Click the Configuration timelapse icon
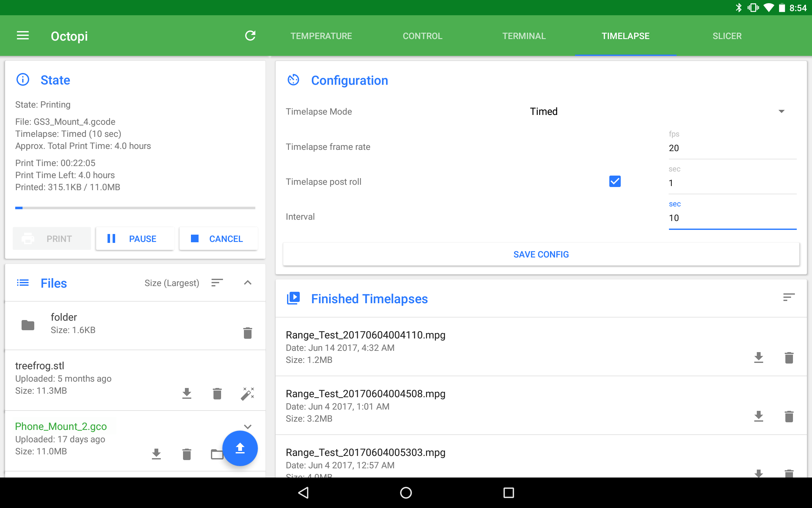The width and height of the screenshot is (812, 508). point(293,80)
